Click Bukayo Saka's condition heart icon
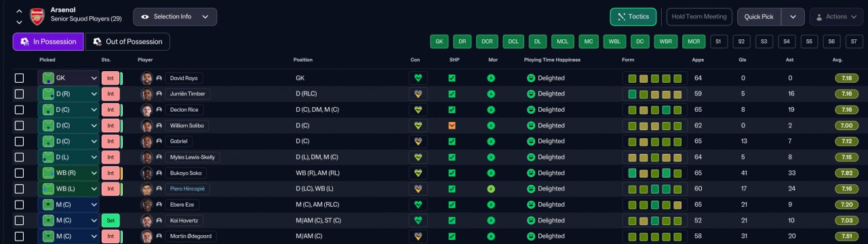 [418, 173]
